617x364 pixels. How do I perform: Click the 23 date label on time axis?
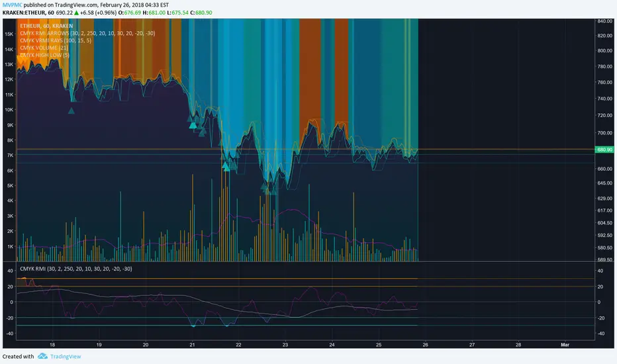285,345
